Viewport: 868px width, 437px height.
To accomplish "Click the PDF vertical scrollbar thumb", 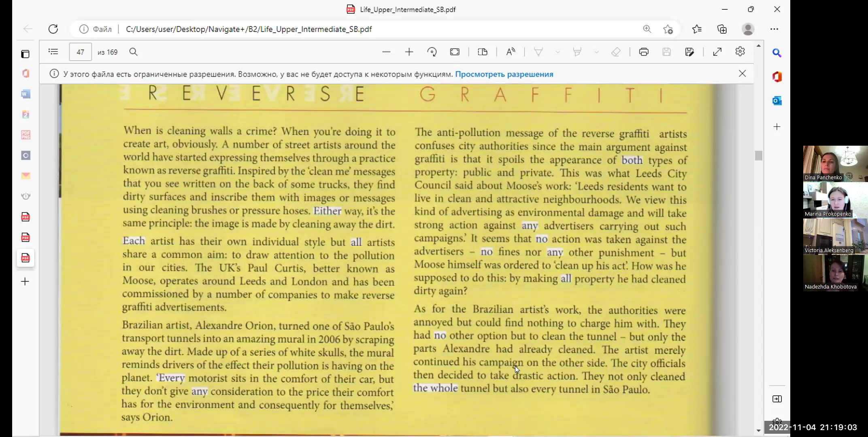I will 758,155.
